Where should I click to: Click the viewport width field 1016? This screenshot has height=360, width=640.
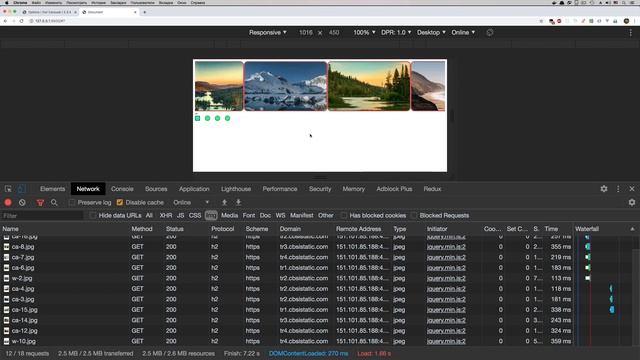tap(306, 33)
